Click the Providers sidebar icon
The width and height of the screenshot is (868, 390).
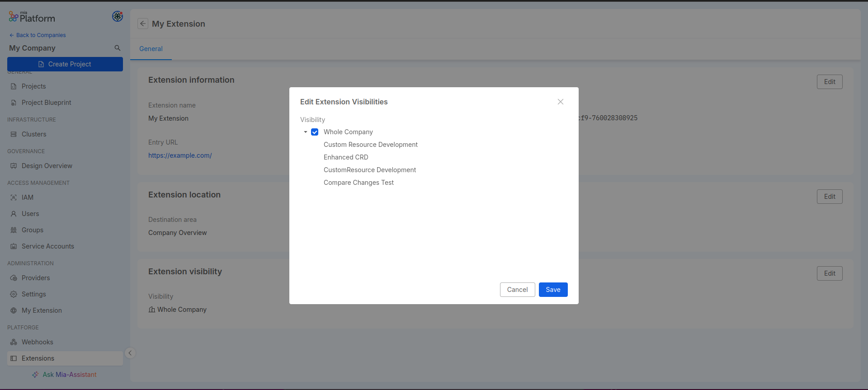tap(14, 278)
